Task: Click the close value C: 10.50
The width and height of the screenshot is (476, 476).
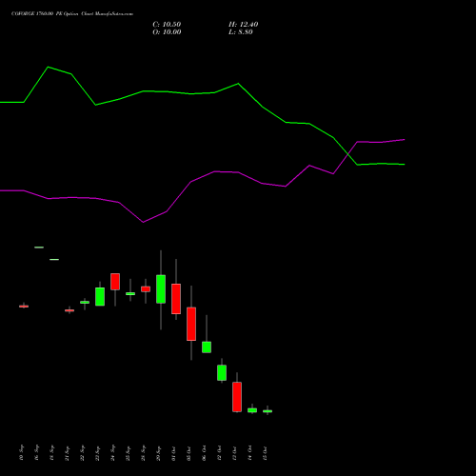Action: click(167, 25)
